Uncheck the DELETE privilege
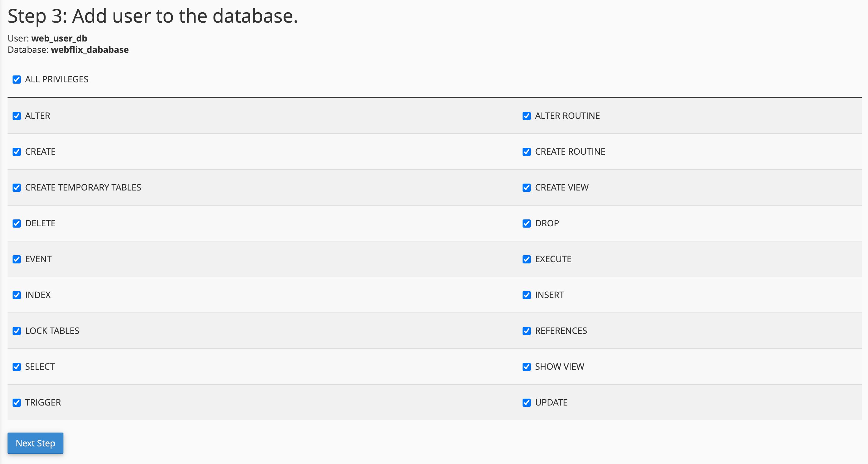 (x=17, y=224)
